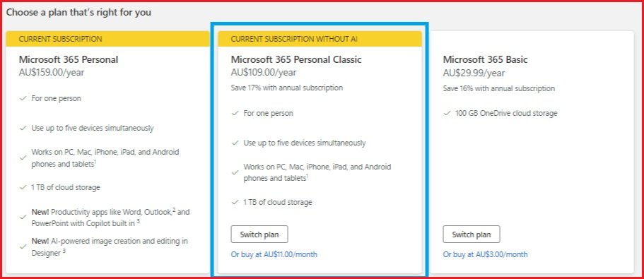
Task: Open the Or buy at AU$3.00/month link
Action: [486, 254]
